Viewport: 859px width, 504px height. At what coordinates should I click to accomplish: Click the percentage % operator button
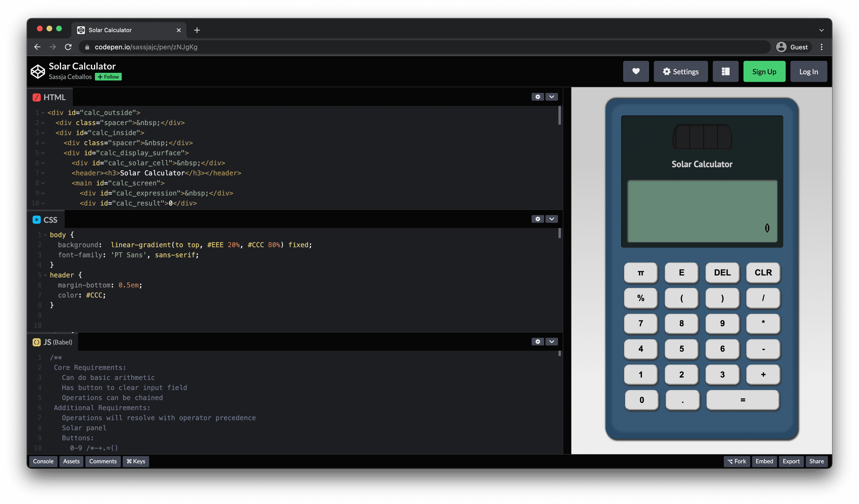[640, 298]
